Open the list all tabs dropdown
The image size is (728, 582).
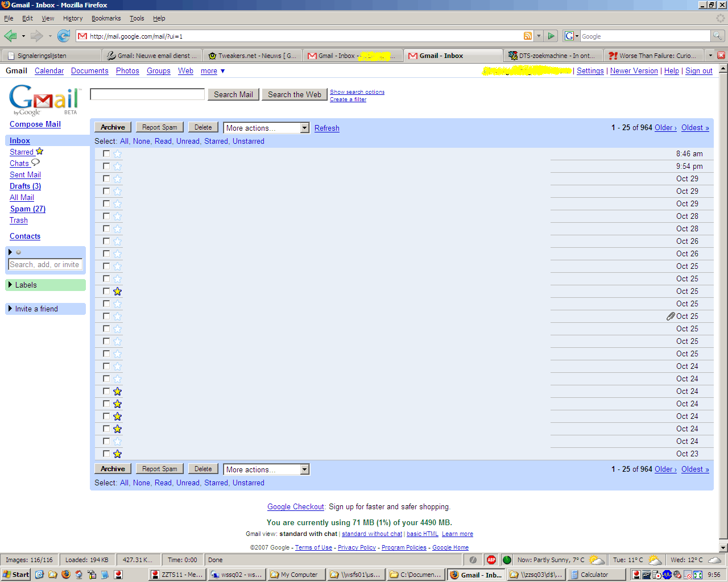(710, 55)
